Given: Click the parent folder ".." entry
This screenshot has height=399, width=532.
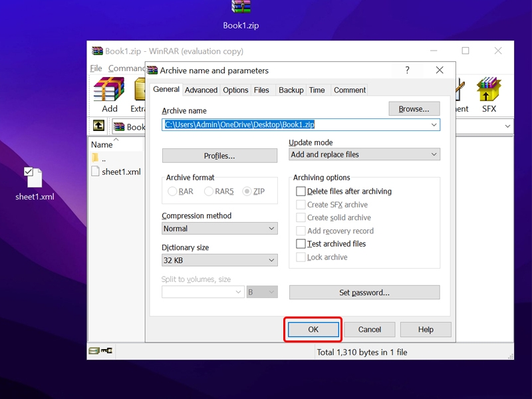Looking at the screenshot, I should 103,158.
